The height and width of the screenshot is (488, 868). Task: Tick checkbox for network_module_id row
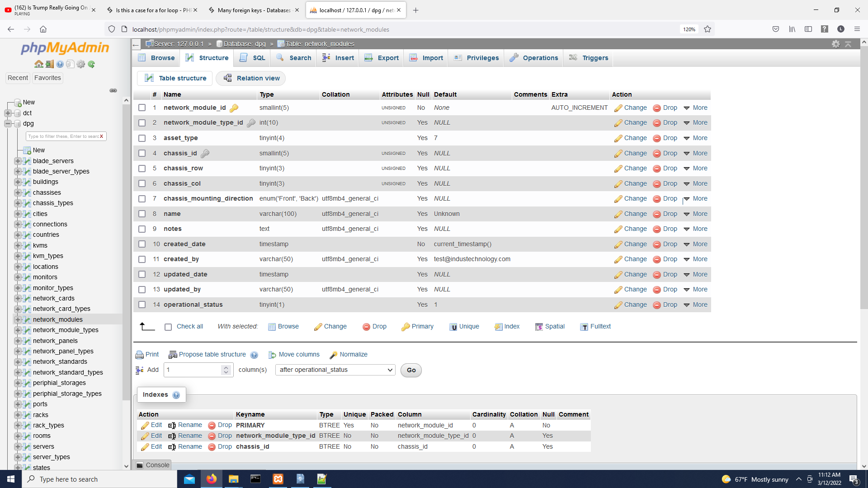(142, 108)
